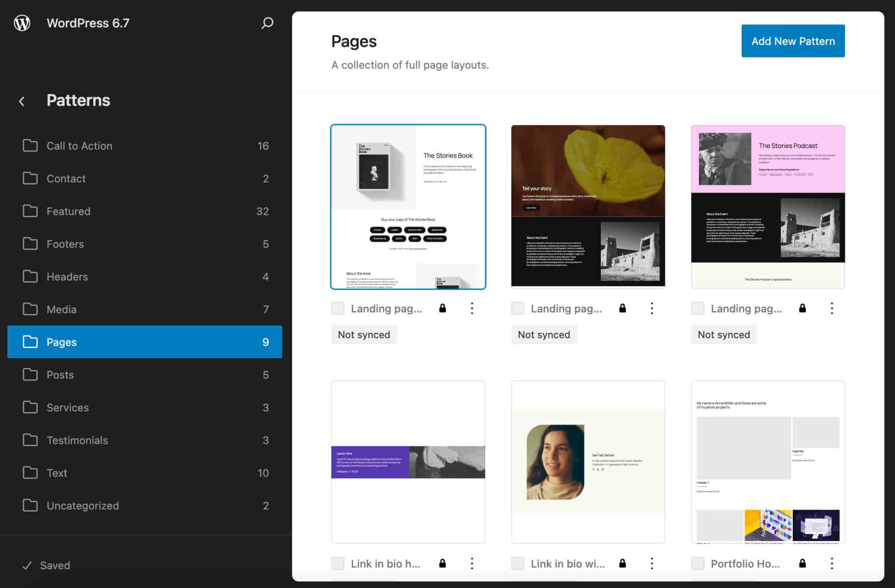Viewport: 895px width, 588px height.
Task: Tick the checkbox on the Stories Book pattern
Action: pyautogui.click(x=337, y=308)
